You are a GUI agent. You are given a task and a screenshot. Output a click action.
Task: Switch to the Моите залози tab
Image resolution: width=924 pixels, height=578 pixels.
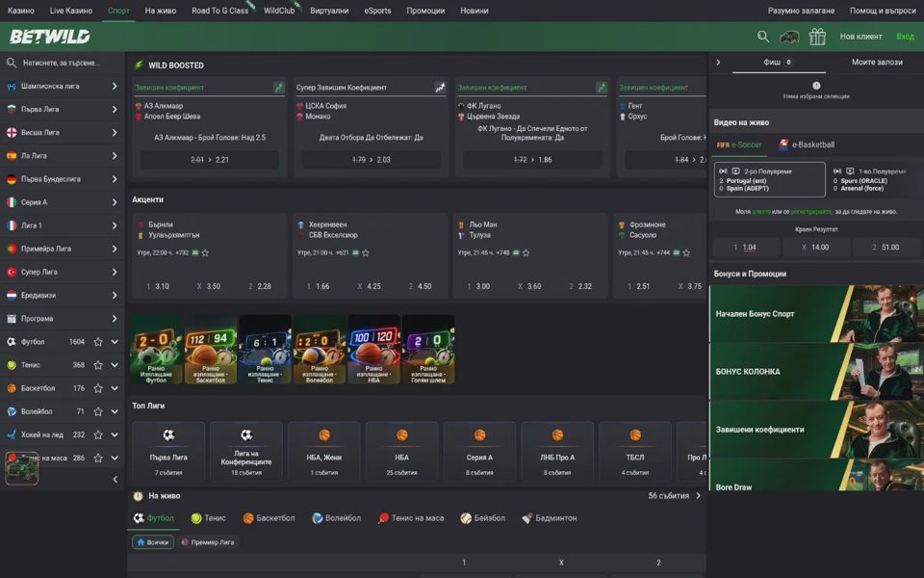tap(877, 62)
